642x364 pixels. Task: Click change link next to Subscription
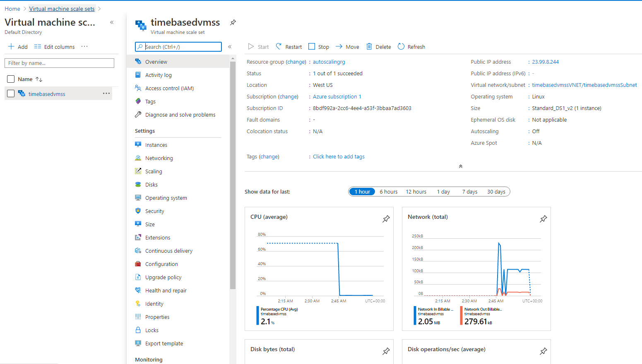pyautogui.click(x=289, y=96)
